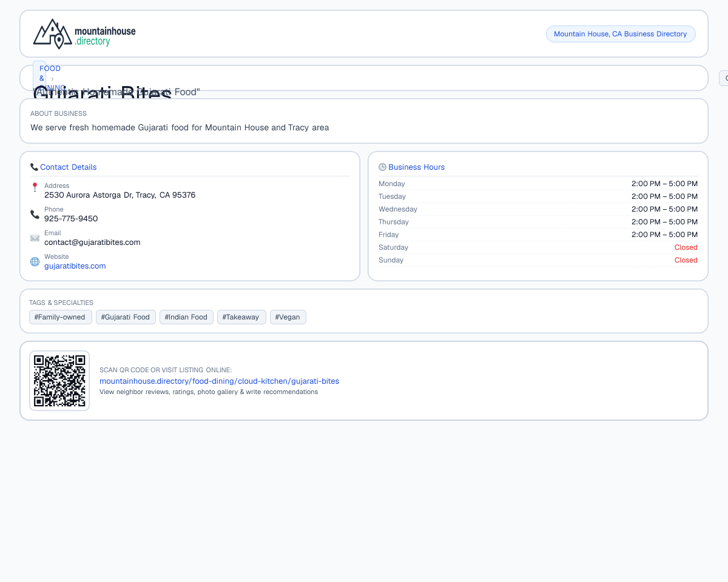Open mountainhouse.directory listing URL link
Image resolution: width=728 pixels, height=582 pixels.
219,381
